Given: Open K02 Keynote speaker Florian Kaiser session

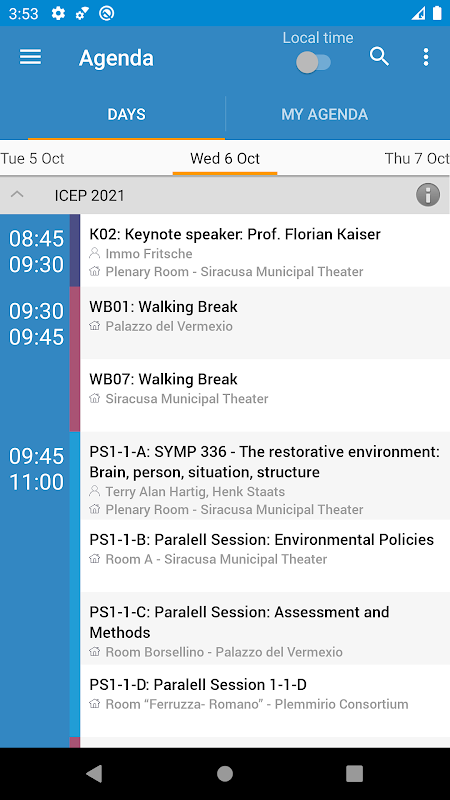Looking at the screenshot, I should point(265,251).
